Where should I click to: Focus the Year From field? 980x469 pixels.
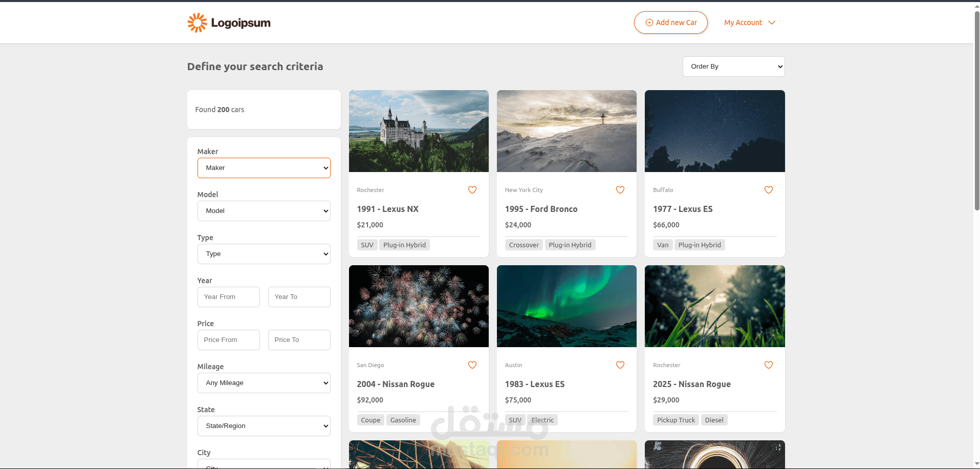229,297
